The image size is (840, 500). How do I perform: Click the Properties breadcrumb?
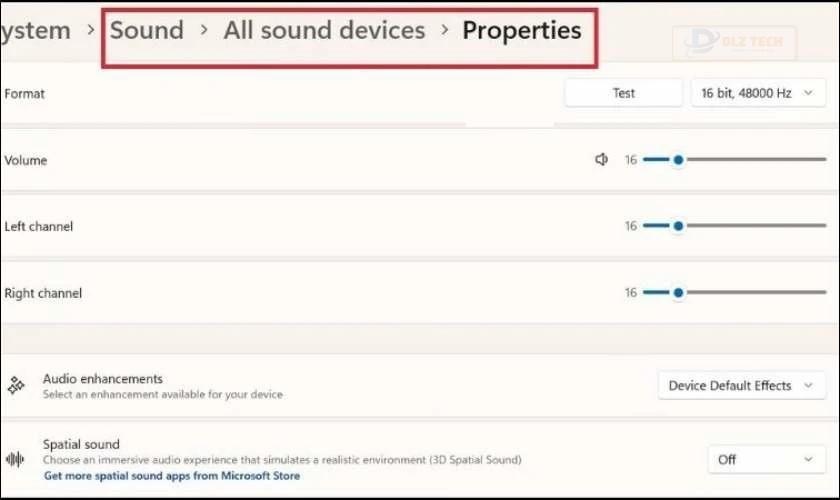[522, 31]
